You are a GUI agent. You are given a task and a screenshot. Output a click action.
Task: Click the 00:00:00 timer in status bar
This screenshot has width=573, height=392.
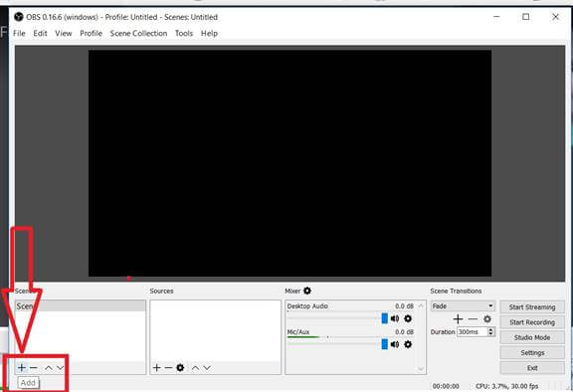tap(446, 386)
